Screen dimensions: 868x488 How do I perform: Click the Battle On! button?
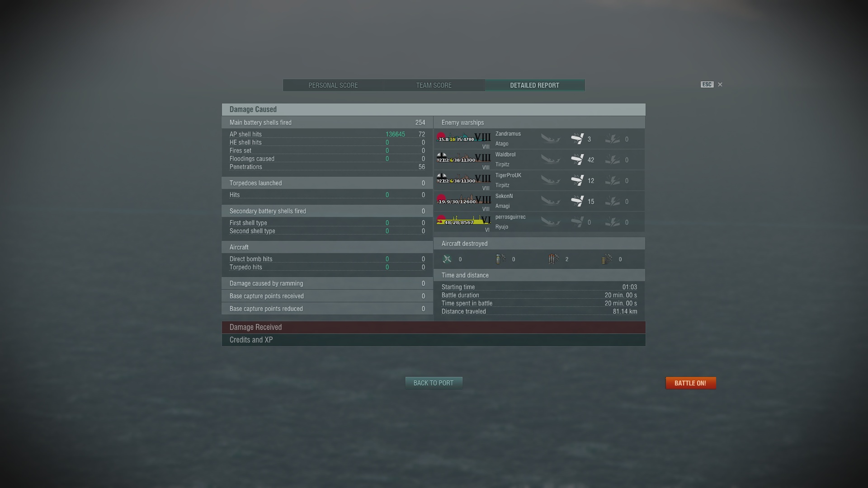(690, 383)
